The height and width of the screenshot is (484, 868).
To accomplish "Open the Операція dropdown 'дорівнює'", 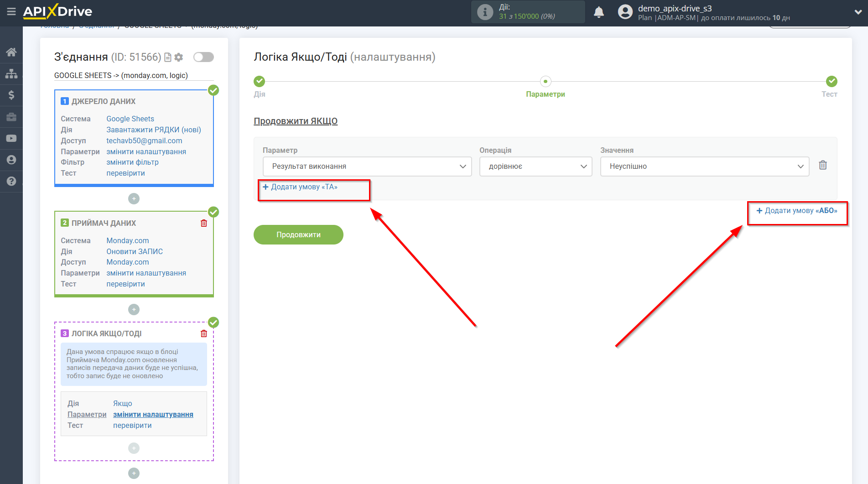I will tap(536, 167).
